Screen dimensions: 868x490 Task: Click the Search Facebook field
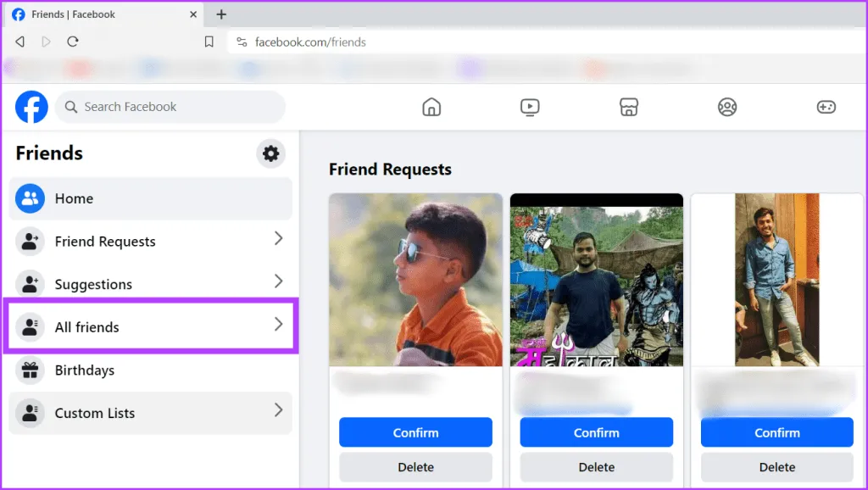178,107
